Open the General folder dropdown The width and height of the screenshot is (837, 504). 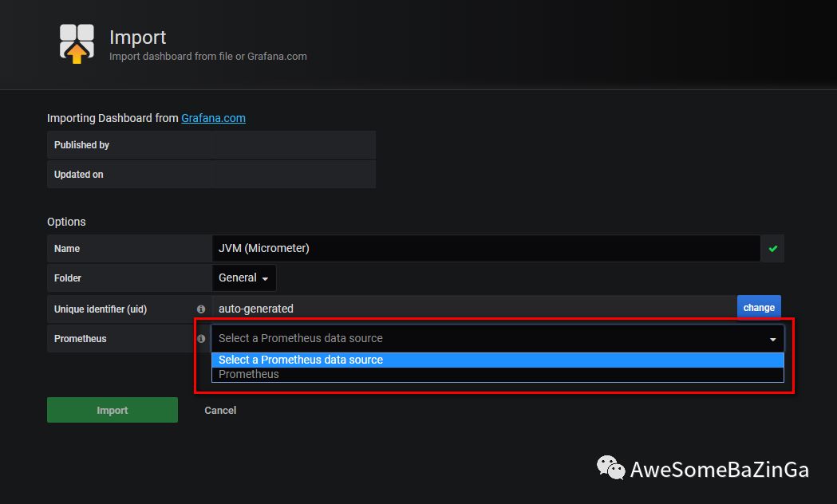pyautogui.click(x=243, y=278)
